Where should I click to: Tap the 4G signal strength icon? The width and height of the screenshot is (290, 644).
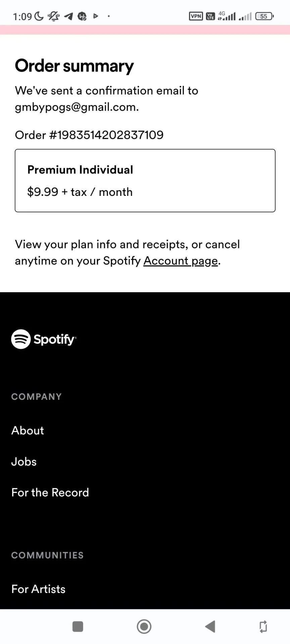click(227, 16)
